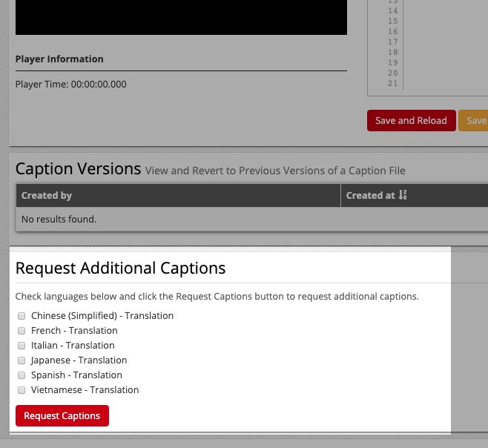Click the Japanese - Translation label text

(79, 360)
